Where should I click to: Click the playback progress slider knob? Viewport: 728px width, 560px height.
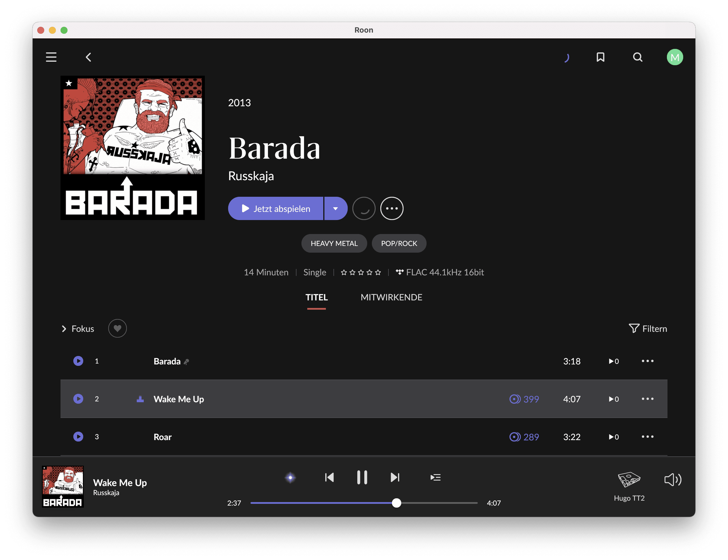pyautogui.click(x=396, y=503)
